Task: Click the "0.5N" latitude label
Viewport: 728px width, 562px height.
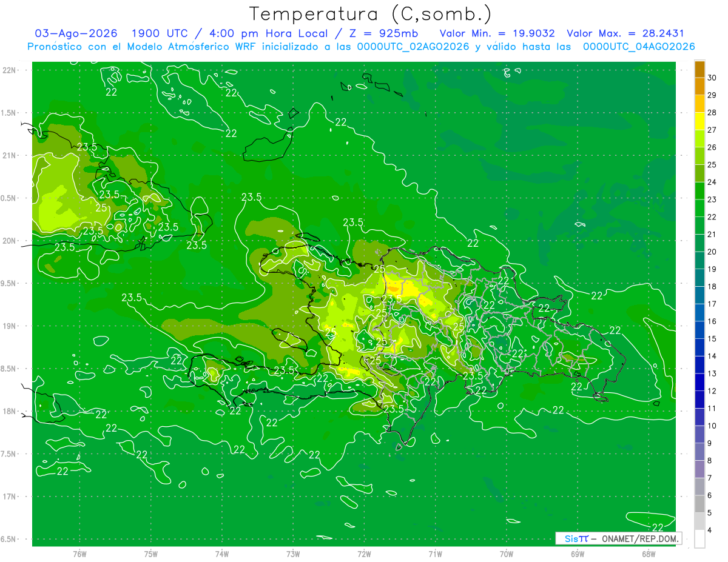Action: (x=8, y=198)
